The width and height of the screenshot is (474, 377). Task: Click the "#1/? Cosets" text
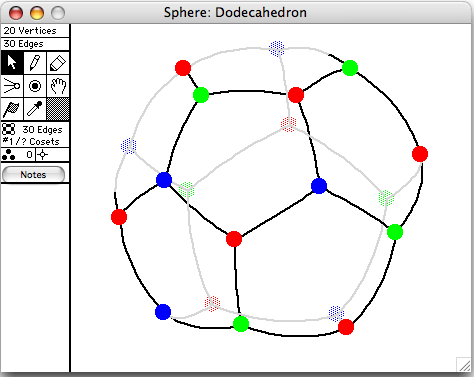31,142
